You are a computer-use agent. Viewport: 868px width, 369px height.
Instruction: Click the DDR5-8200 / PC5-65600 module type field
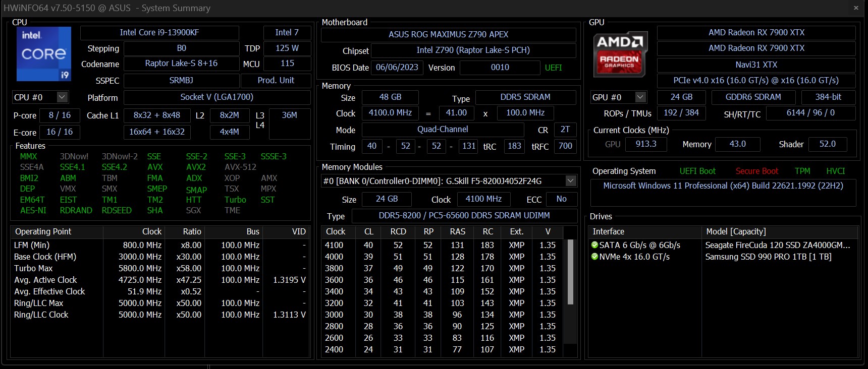[x=464, y=216]
